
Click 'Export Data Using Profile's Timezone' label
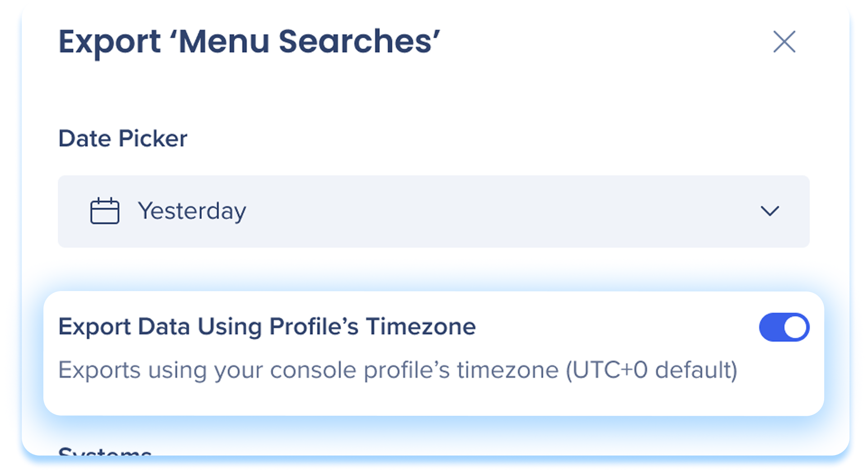[x=267, y=326]
